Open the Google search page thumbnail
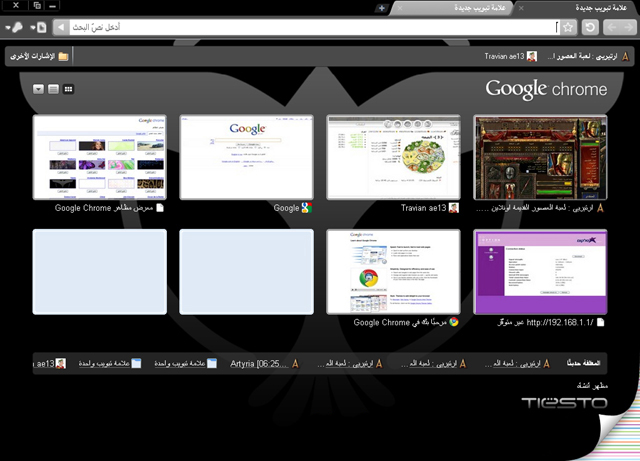 tap(247, 157)
